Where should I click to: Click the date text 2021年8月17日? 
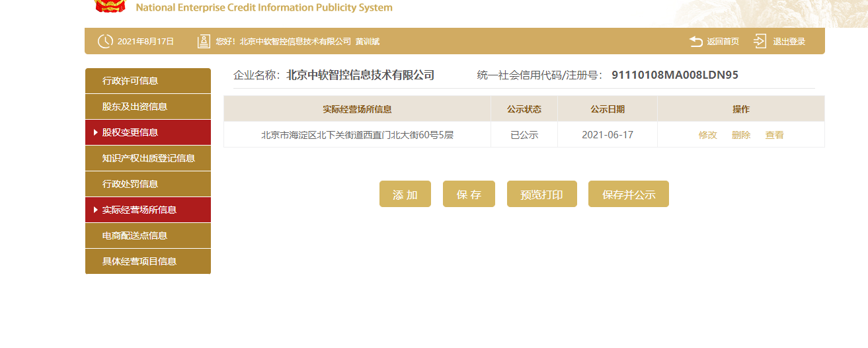coord(145,42)
